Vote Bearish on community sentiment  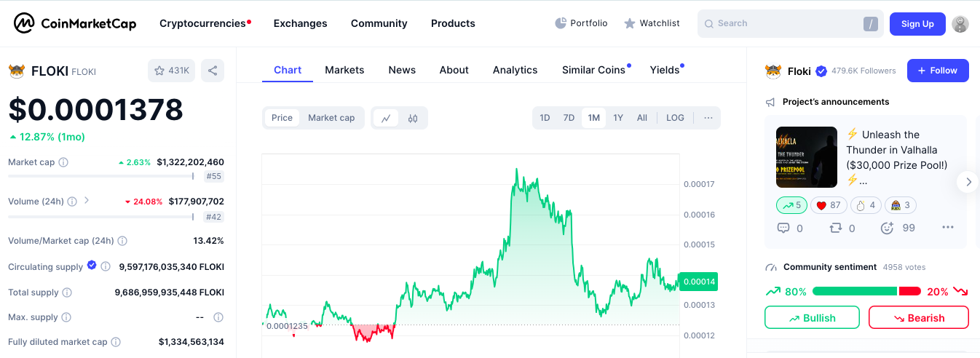coord(918,318)
